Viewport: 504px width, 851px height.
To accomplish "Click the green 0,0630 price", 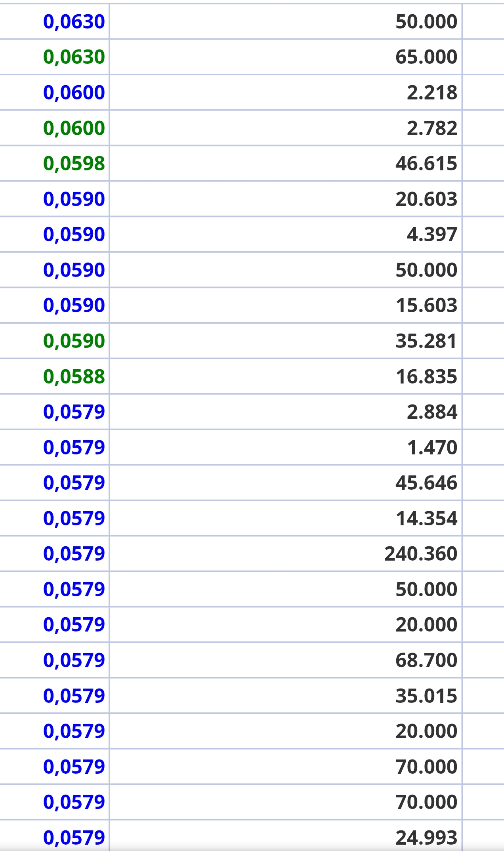I will (x=74, y=57).
